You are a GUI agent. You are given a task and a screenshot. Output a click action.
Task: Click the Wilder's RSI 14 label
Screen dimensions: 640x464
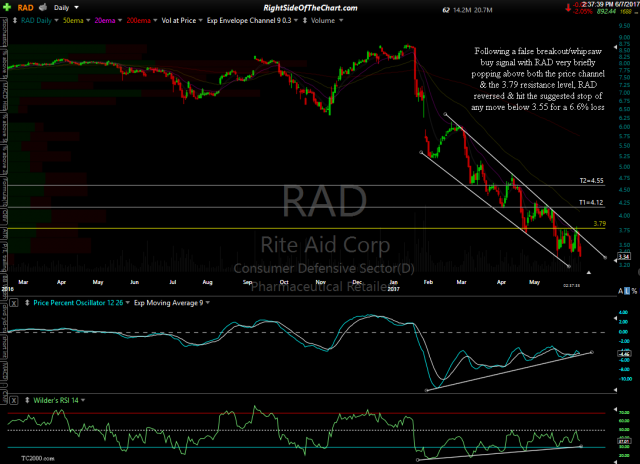coord(56,400)
